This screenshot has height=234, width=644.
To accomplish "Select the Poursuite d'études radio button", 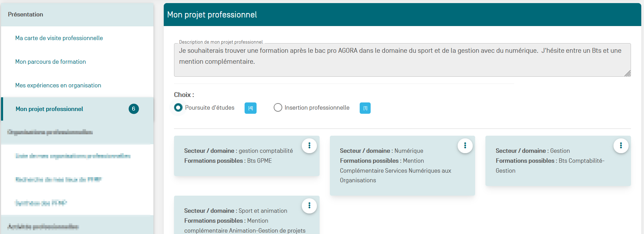I will pos(178,108).
